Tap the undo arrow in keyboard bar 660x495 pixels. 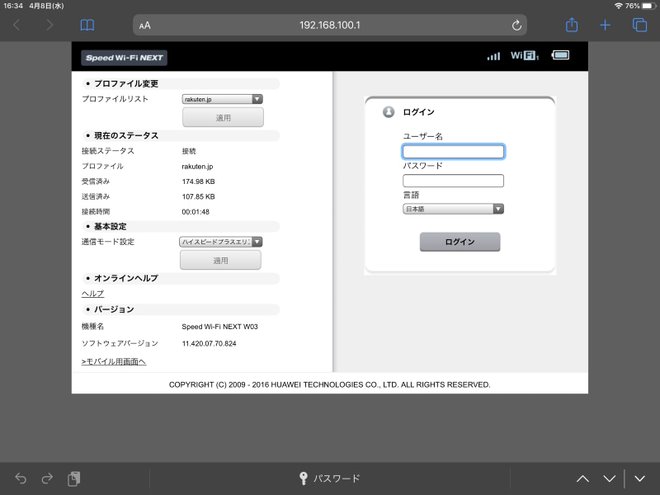coord(21,478)
